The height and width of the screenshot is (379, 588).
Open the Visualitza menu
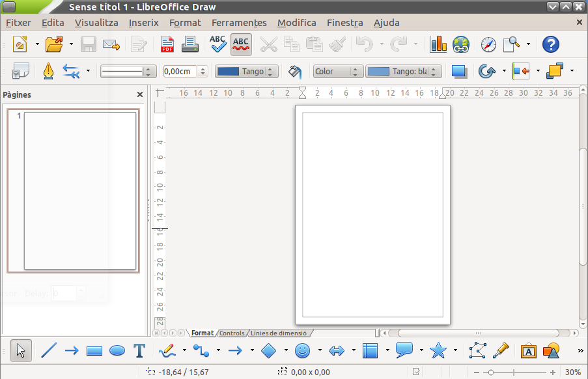(x=96, y=23)
